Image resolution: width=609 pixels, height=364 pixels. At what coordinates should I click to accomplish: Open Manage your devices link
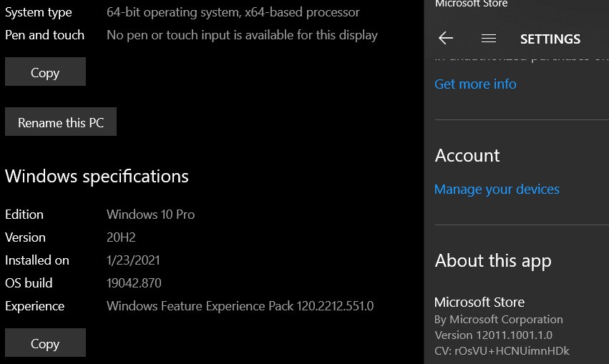497,190
